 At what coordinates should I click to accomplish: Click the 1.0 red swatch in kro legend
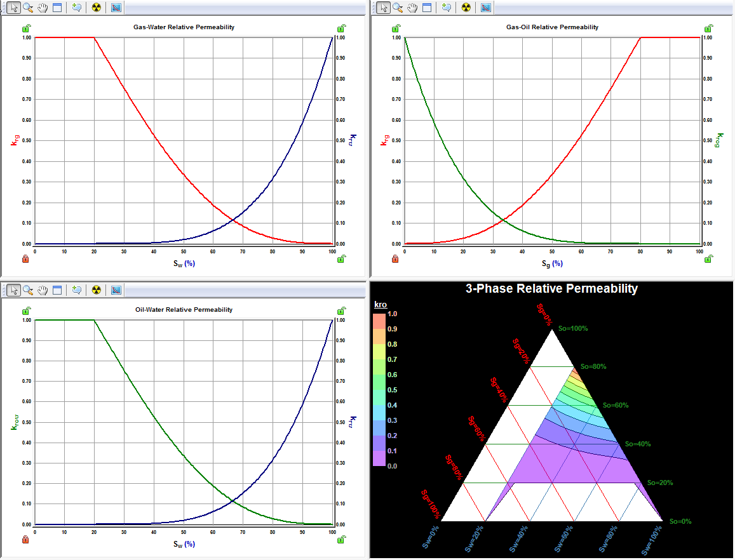(x=379, y=314)
